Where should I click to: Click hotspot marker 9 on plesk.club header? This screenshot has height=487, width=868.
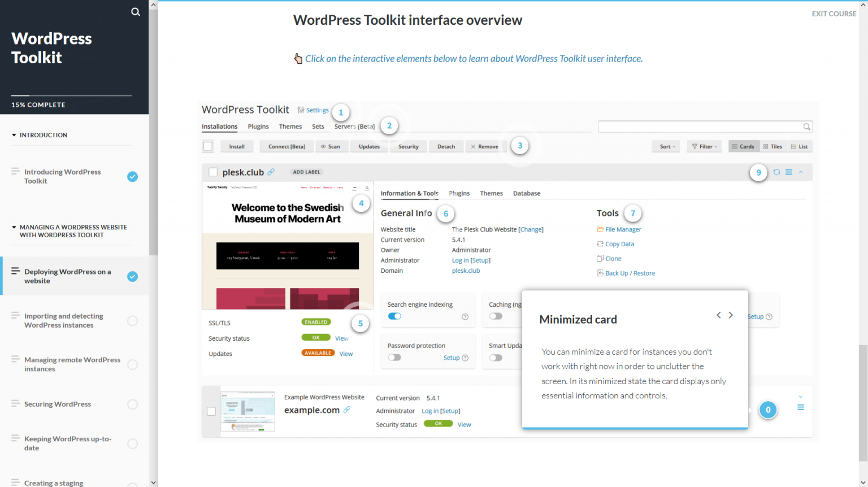759,172
